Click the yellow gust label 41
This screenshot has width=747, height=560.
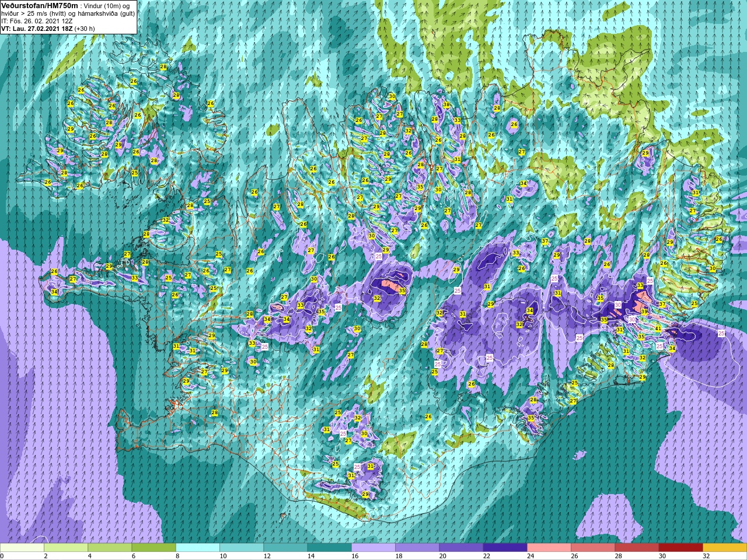658,329
